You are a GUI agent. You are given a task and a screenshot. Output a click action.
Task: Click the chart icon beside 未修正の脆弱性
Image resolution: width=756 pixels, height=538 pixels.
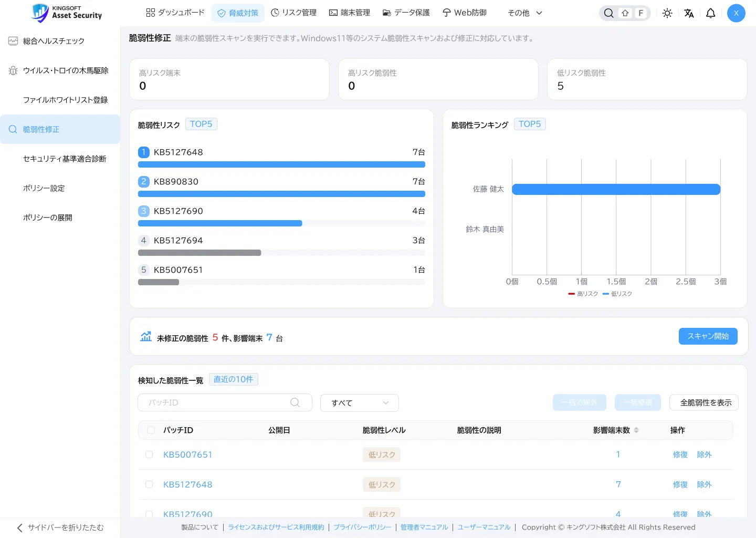[x=146, y=336]
